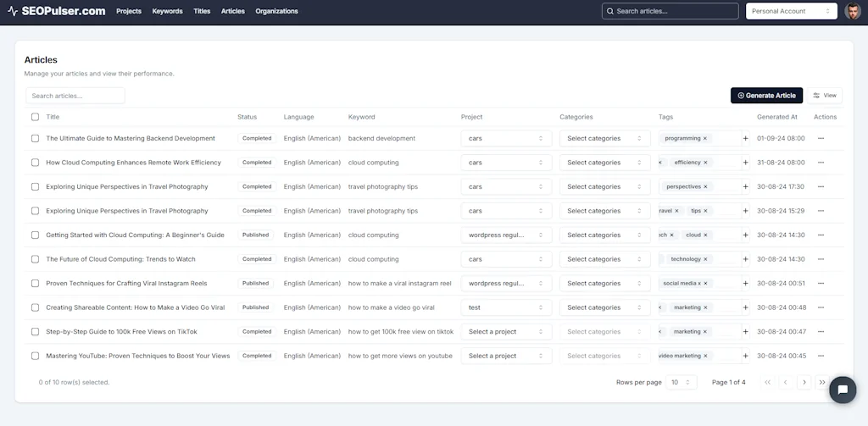
Task: Click the SEOPulser.com logo
Action: tap(57, 11)
